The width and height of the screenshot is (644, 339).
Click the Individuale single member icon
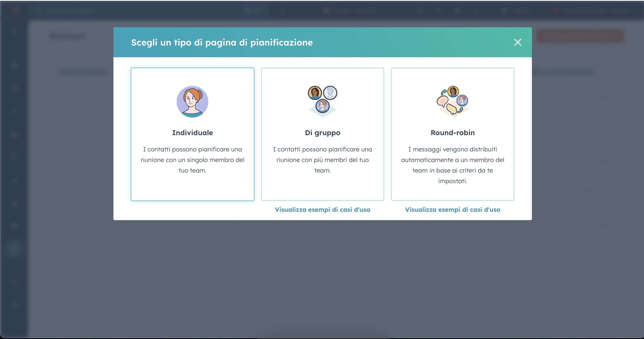point(192,101)
